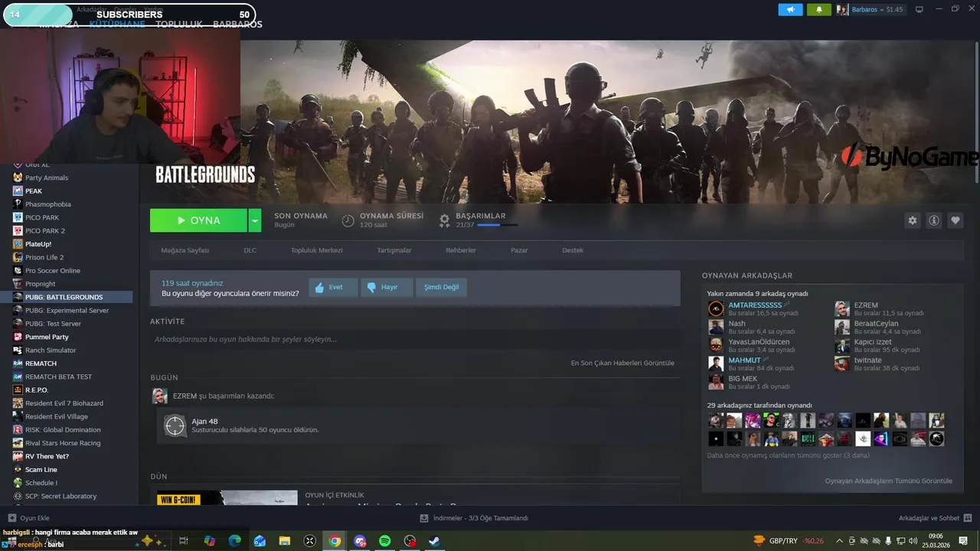The height and width of the screenshot is (551, 980).
Task: Open Microsoft Edge from taskbar
Action: pos(234,541)
